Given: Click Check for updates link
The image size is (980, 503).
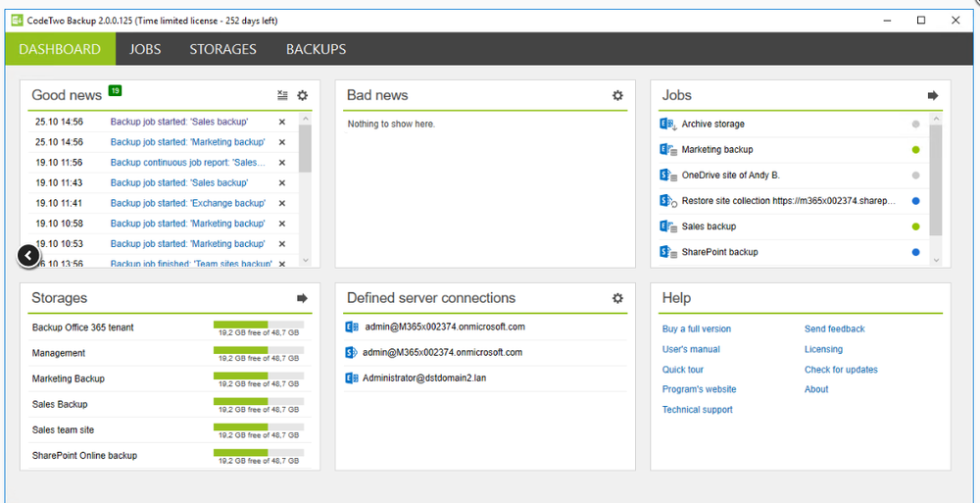Looking at the screenshot, I should 841,369.
